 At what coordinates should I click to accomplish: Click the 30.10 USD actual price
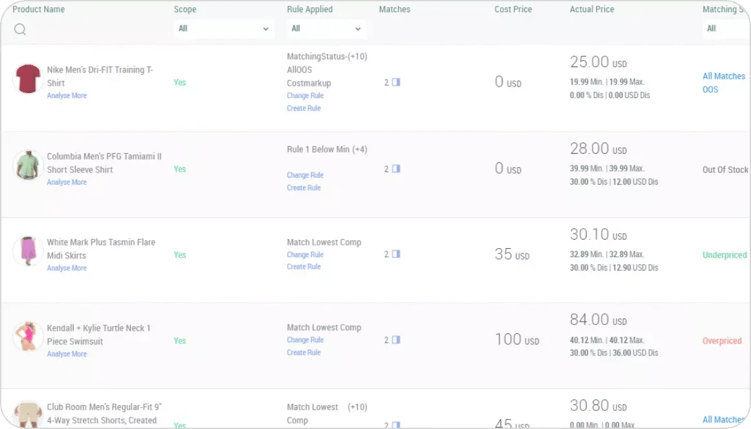598,235
